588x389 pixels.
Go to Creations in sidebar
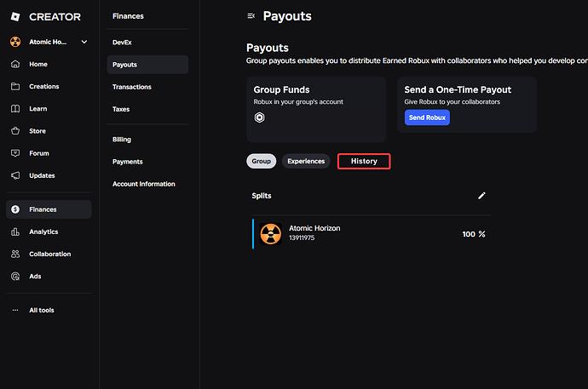pos(44,87)
